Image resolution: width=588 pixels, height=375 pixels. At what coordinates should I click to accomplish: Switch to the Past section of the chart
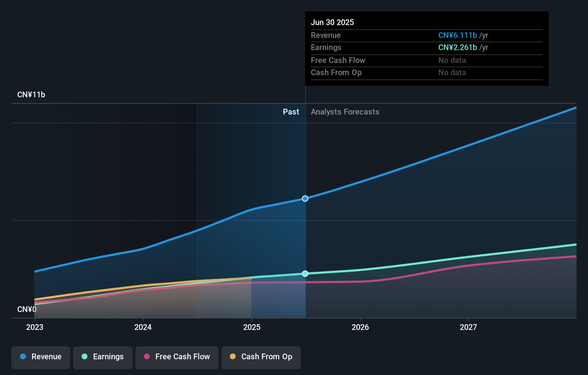click(291, 112)
